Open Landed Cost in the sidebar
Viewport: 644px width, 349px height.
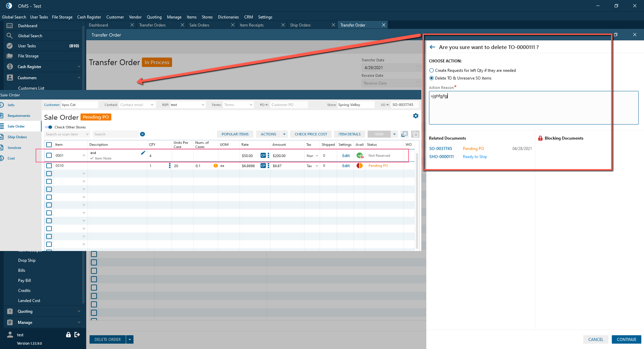tap(29, 301)
